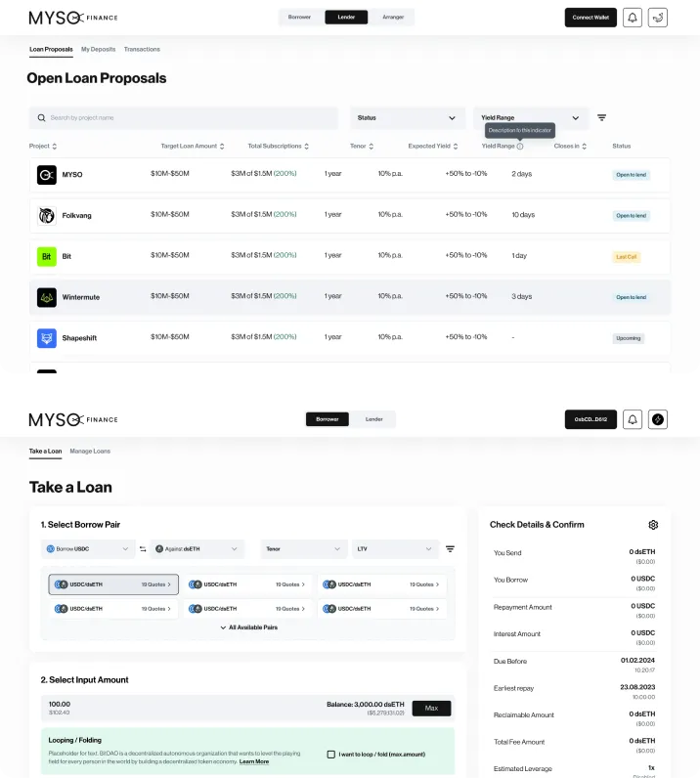
Task: Enable the loop / fold max amount checkbox
Action: pyautogui.click(x=330, y=755)
